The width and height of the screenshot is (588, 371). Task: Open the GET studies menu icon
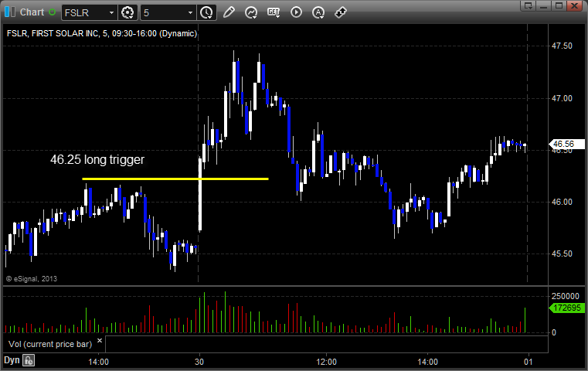tap(274, 12)
